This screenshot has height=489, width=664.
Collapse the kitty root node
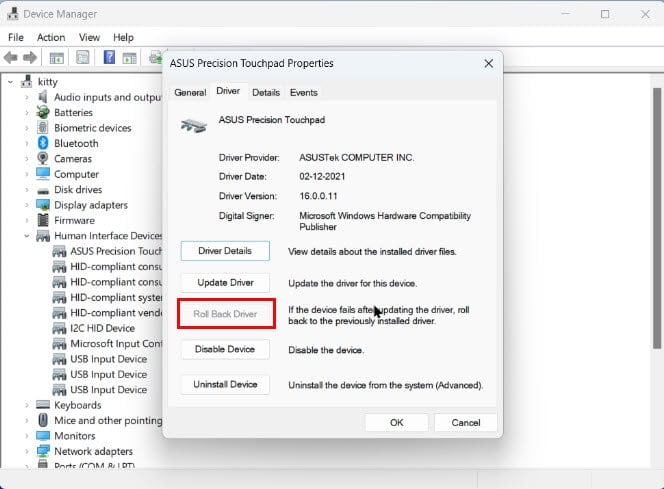point(11,82)
